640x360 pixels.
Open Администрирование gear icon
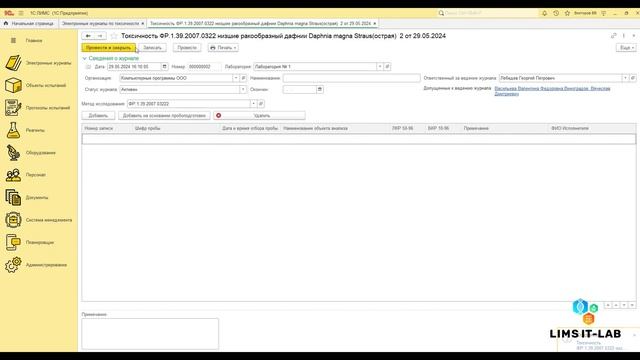[x=13, y=264]
